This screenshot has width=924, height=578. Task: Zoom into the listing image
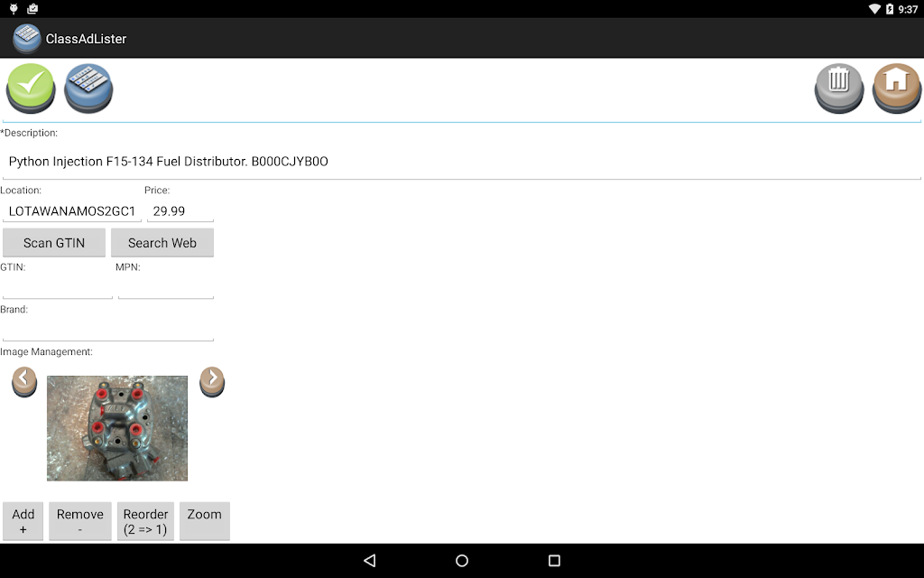coord(205,521)
